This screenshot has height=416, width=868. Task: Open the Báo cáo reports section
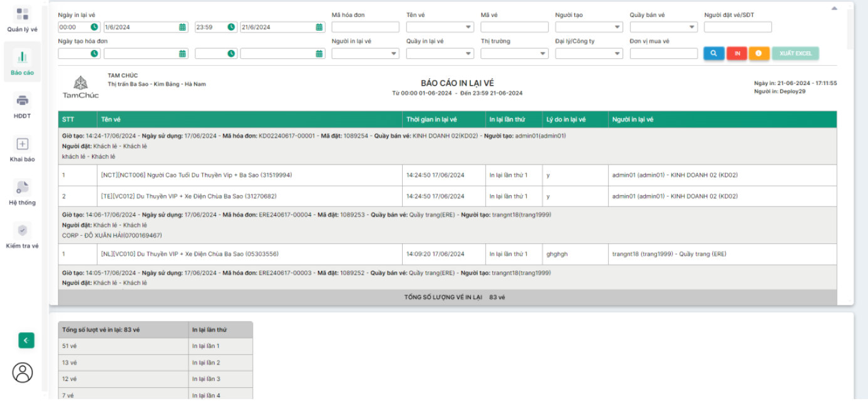pos(22,63)
